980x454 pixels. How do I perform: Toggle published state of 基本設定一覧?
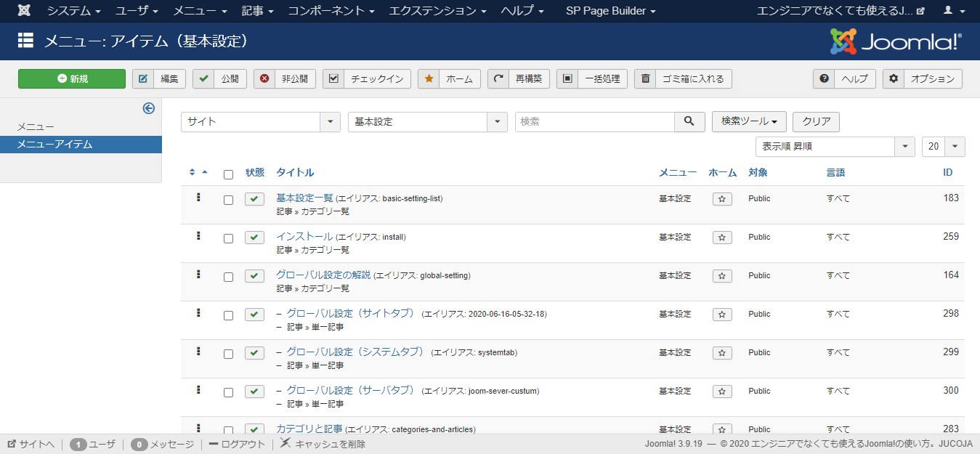pos(254,198)
